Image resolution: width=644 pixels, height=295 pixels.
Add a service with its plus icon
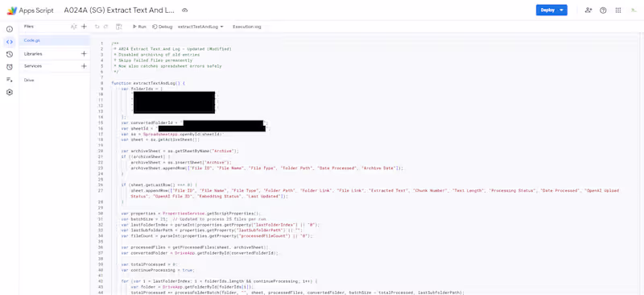coord(84,66)
